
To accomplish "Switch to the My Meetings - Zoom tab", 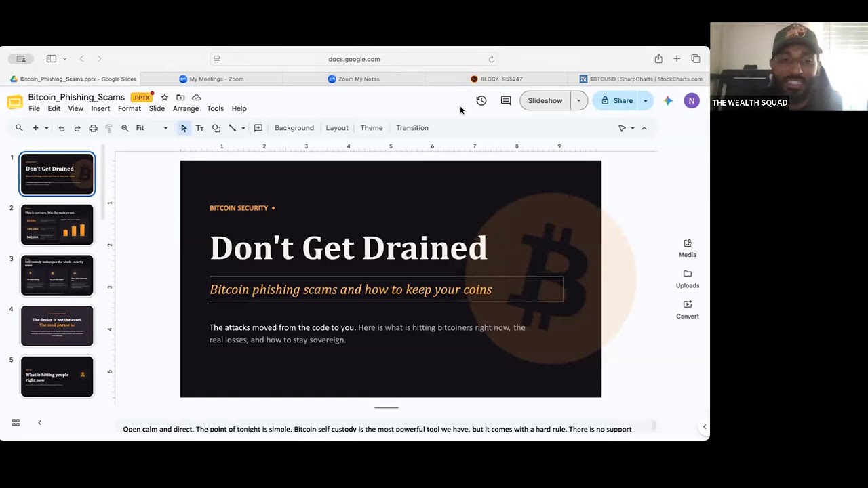I will point(212,79).
